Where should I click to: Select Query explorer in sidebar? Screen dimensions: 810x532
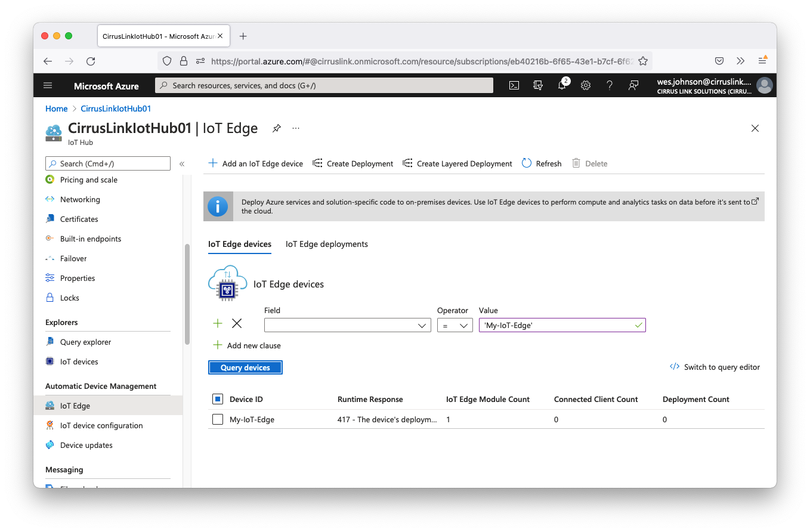coord(85,342)
